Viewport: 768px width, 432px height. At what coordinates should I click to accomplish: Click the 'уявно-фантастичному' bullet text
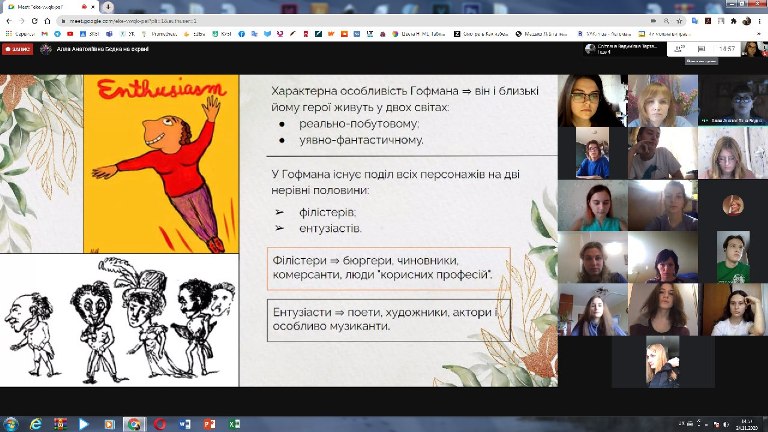pos(361,140)
